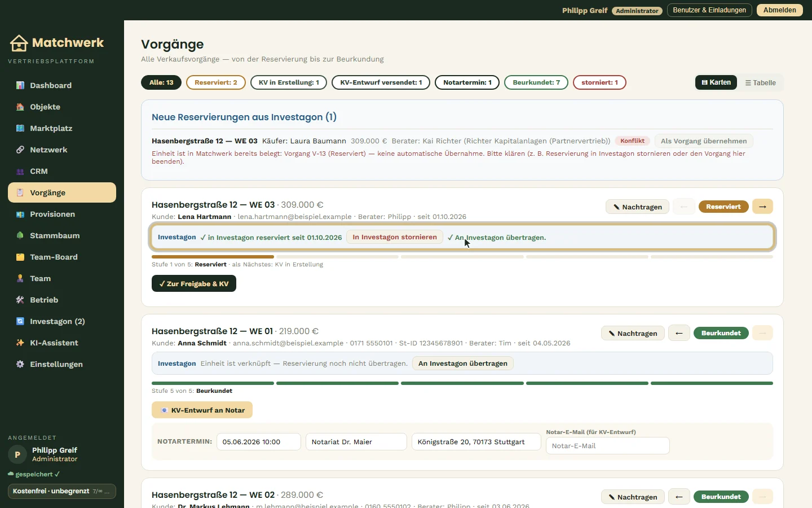This screenshot has height=508, width=812.
Task: Click the Team-Board folder icon
Action: (20, 257)
